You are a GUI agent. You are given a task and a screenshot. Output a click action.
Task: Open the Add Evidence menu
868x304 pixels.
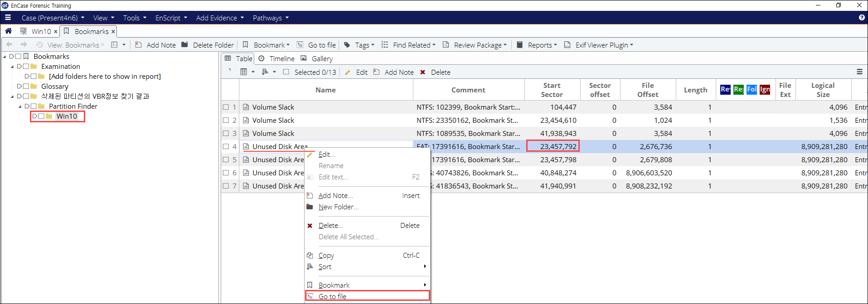(220, 18)
